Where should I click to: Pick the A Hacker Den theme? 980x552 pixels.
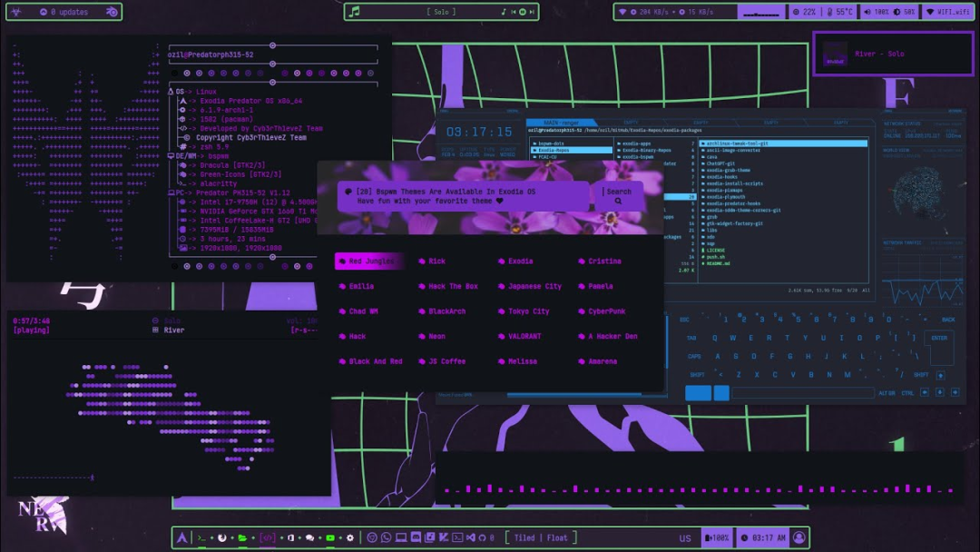point(608,336)
